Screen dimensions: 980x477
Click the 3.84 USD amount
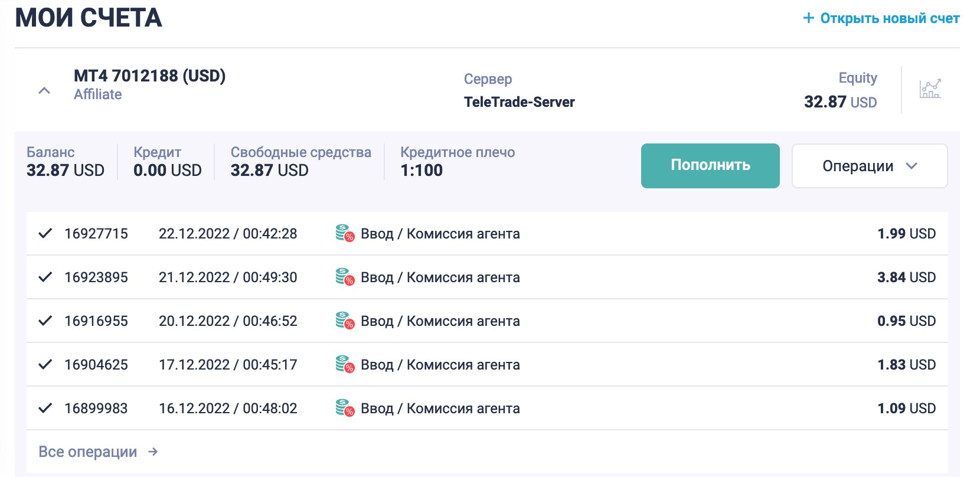click(x=907, y=277)
